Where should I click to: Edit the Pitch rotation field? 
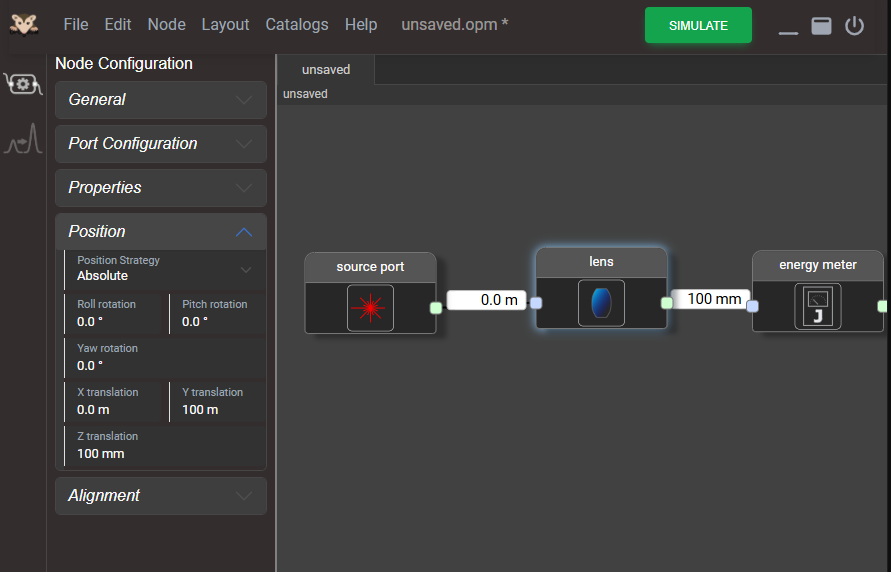point(218,314)
